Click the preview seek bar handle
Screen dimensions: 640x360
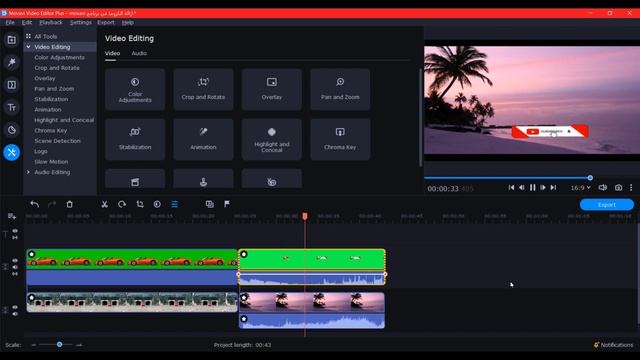tap(590, 178)
